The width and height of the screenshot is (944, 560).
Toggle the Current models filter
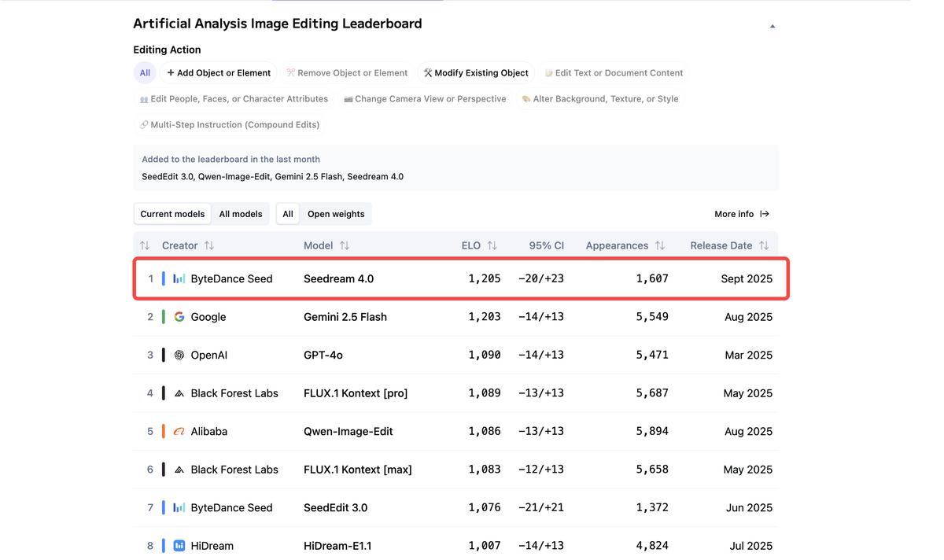coord(172,214)
